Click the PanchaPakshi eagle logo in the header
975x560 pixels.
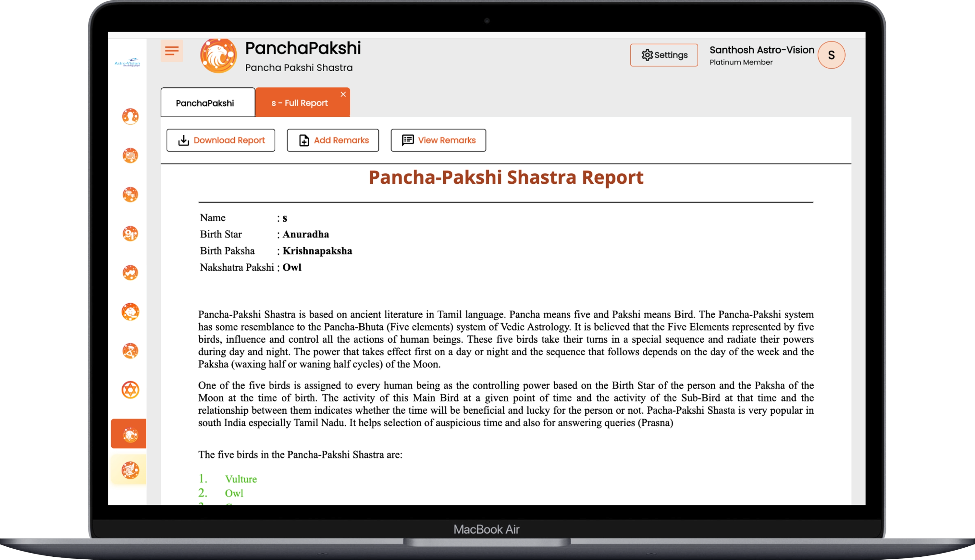(x=218, y=55)
